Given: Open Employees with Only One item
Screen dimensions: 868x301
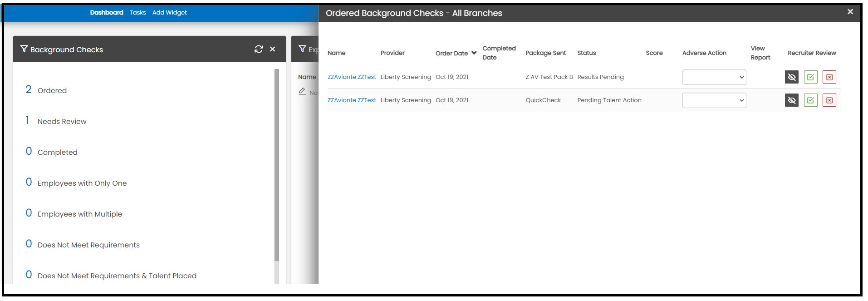Looking at the screenshot, I should 76,183.
